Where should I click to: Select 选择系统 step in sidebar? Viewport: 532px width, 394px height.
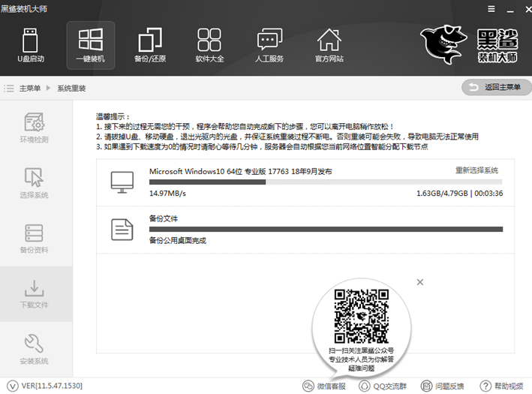35,183
